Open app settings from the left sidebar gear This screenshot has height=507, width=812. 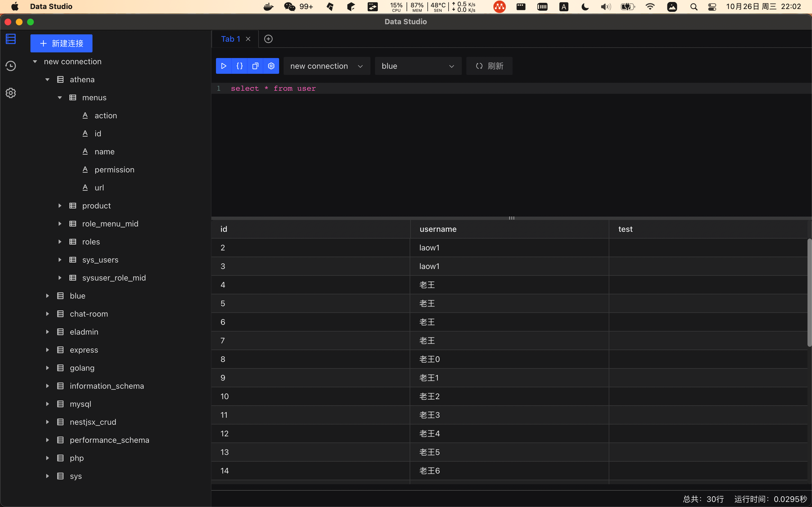pos(10,93)
